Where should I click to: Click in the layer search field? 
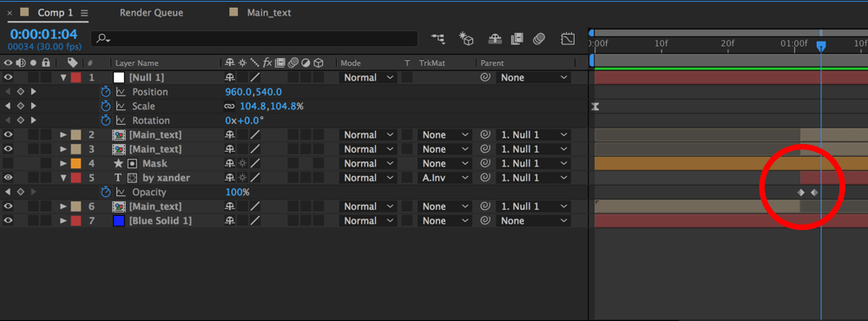tap(254, 39)
